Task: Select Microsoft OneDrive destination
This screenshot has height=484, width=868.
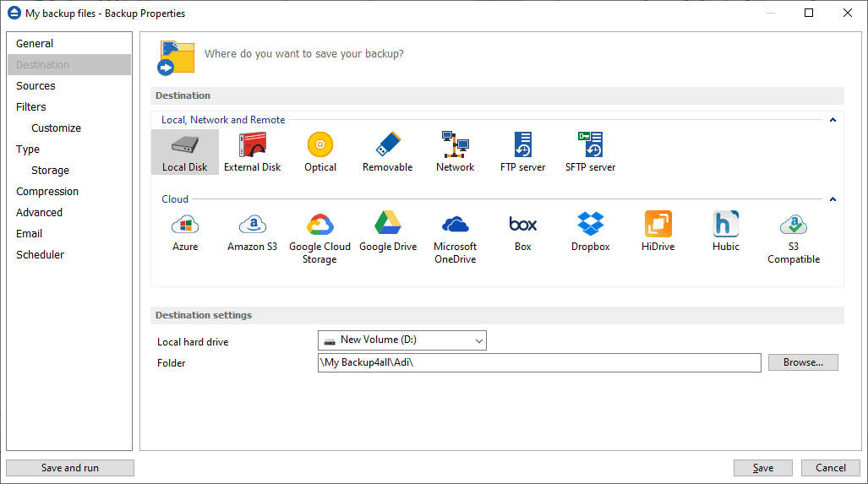Action: click(x=455, y=238)
